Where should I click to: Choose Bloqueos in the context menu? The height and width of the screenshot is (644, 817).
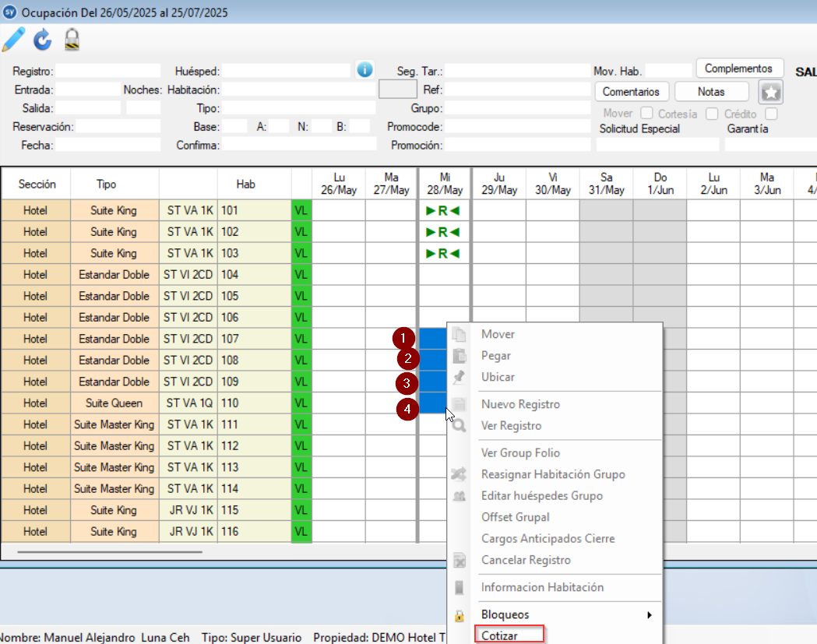505,615
